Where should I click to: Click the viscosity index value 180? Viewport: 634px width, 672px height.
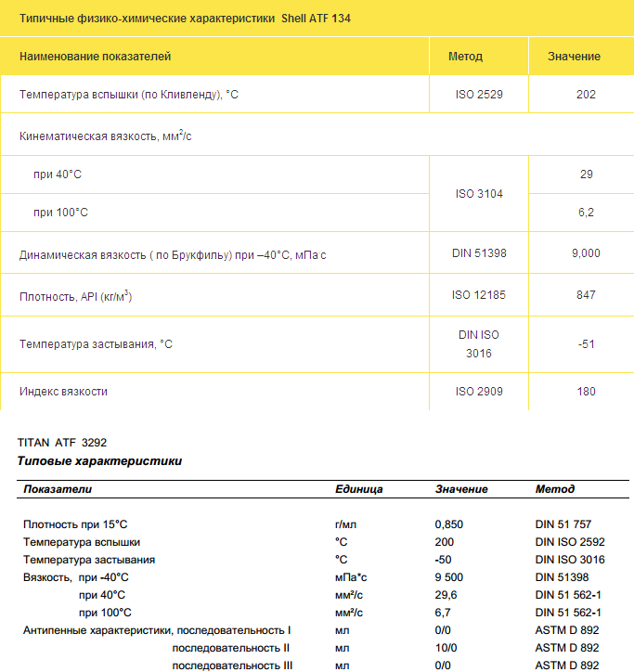[586, 392]
